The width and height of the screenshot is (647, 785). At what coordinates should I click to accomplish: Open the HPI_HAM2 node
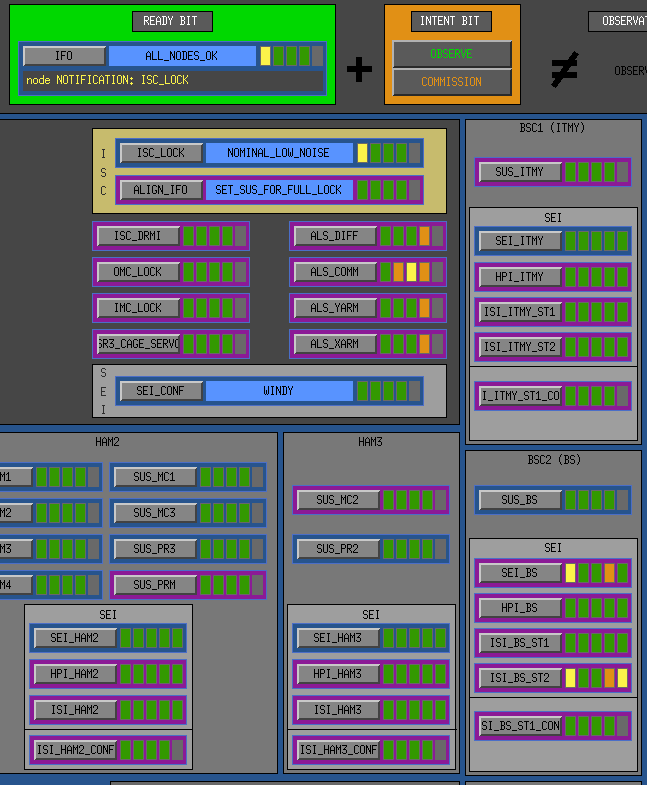click(x=75, y=674)
